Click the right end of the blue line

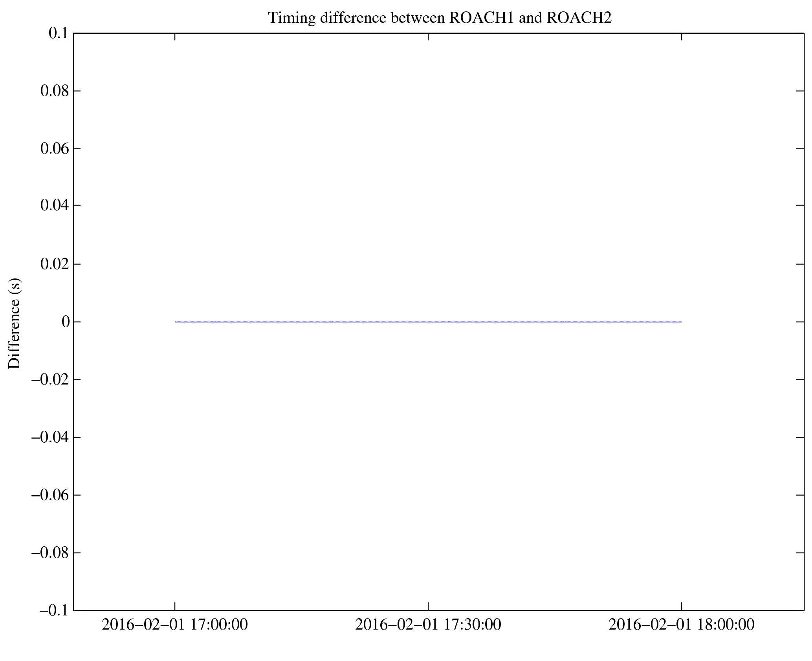click(x=681, y=322)
